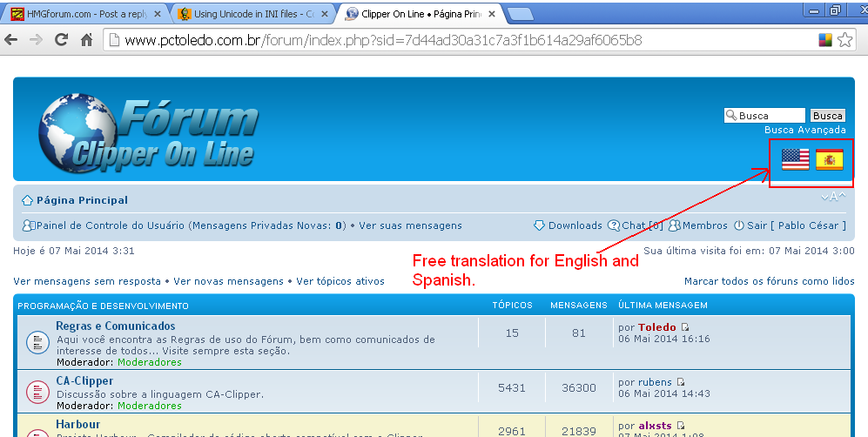Click Marcar todos os fóruns como lidos
The height and width of the screenshot is (437, 868).
[770, 281]
